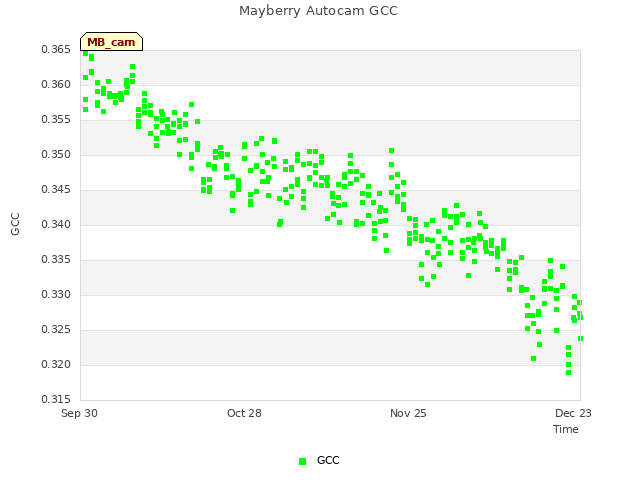
Task: Click the Time axis title
Action: [x=566, y=429]
